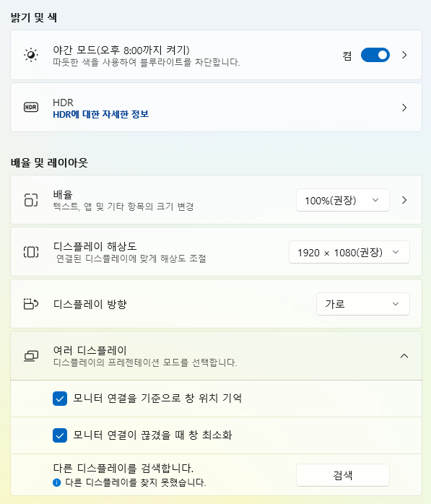
Task: Open custom scaling via chevron beside 배율
Action: click(x=404, y=200)
